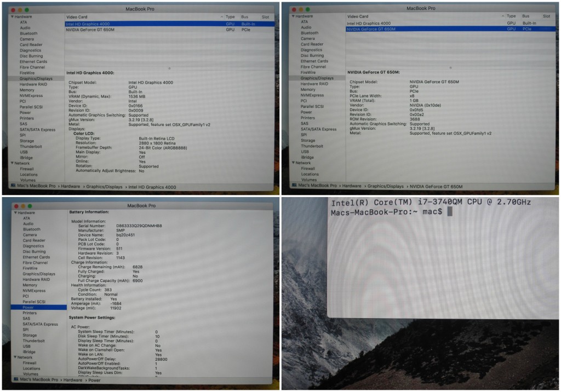
Task: Open Fibre Channel in Battery Information window sidebar
Action: point(35,263)
